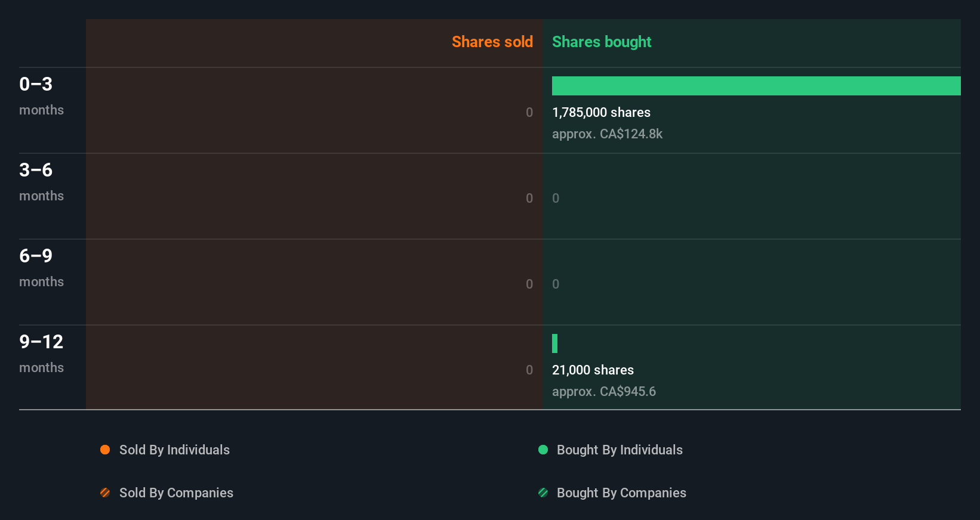Click the Shares bought column header
Viewport: 980px width, 520px height.
pyautogui.click(x=602, y=42)
